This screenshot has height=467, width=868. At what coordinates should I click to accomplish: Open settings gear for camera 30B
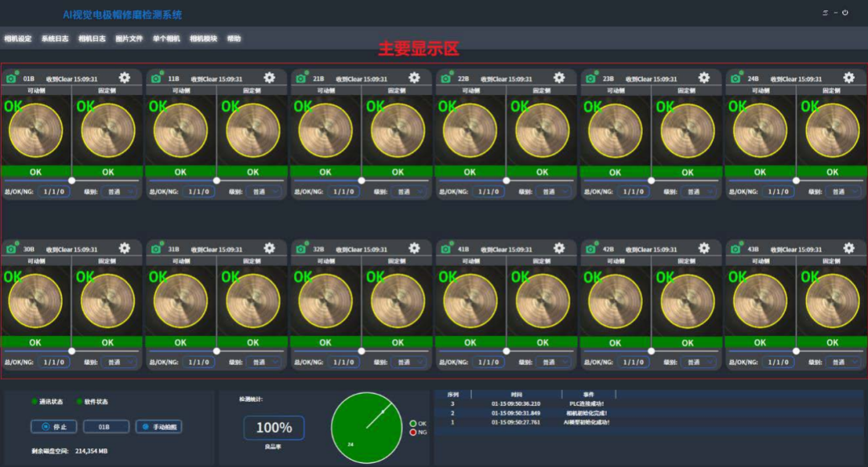tap(125, 248)
